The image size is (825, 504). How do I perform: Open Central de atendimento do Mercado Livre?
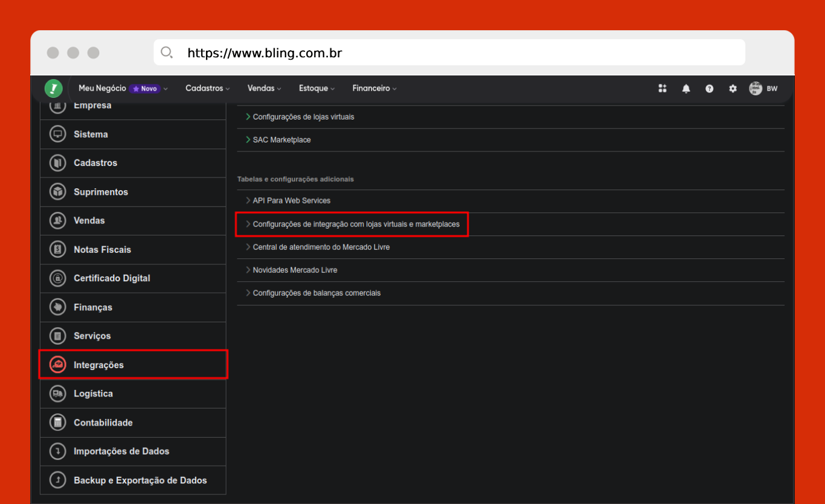(x=321, y=247)
